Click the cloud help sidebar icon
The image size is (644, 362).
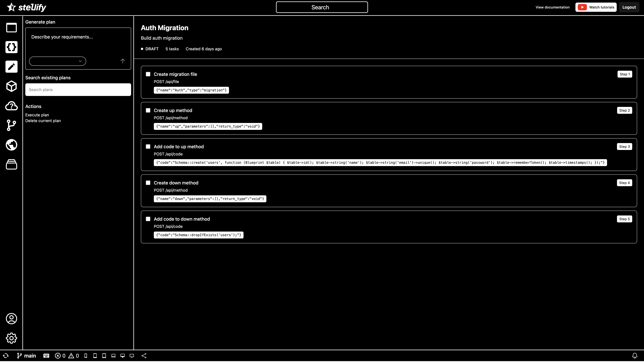(11, 106)
